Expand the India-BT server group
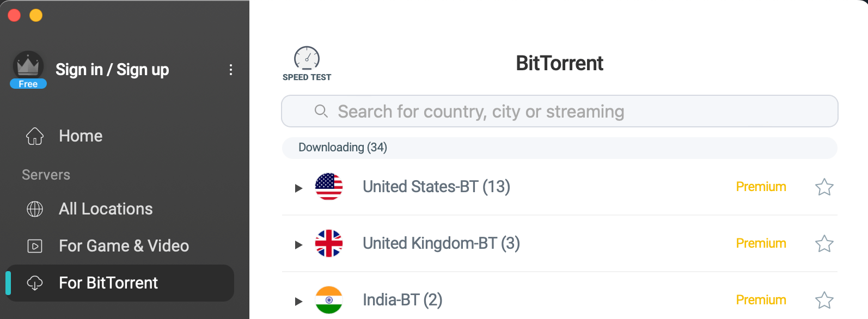Image resolution: width=868 pixels, height=319 pixels. [x=298, y=302]
